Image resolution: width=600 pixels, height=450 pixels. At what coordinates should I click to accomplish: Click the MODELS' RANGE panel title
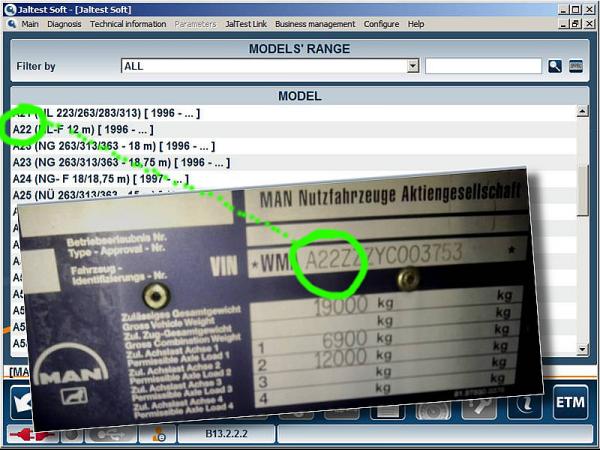coord(300,49)
